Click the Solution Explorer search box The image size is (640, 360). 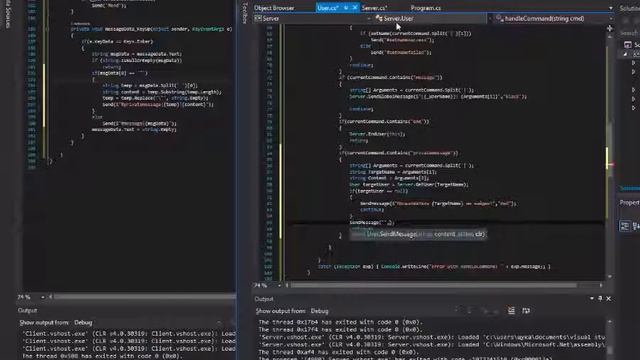coord(630,33)
